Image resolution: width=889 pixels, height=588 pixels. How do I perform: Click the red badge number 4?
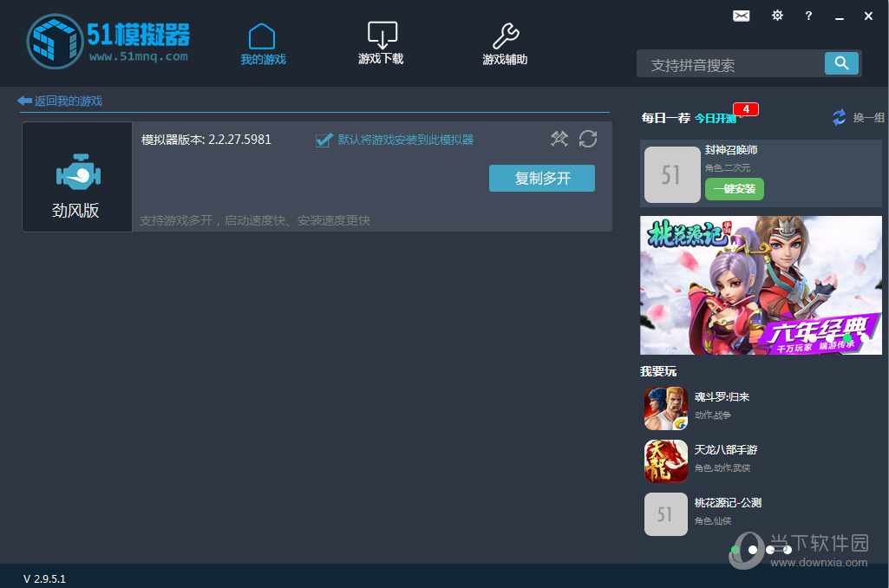tap(746, 109)
